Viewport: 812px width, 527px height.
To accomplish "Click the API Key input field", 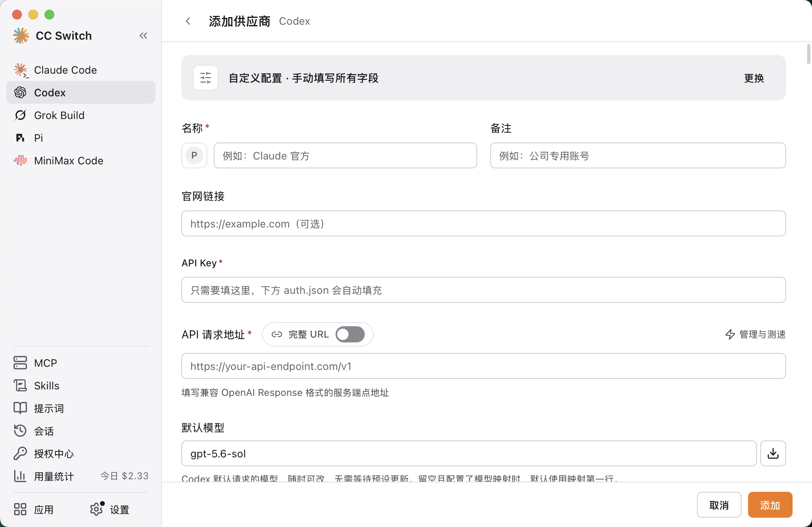I will (x=484, y=290).
